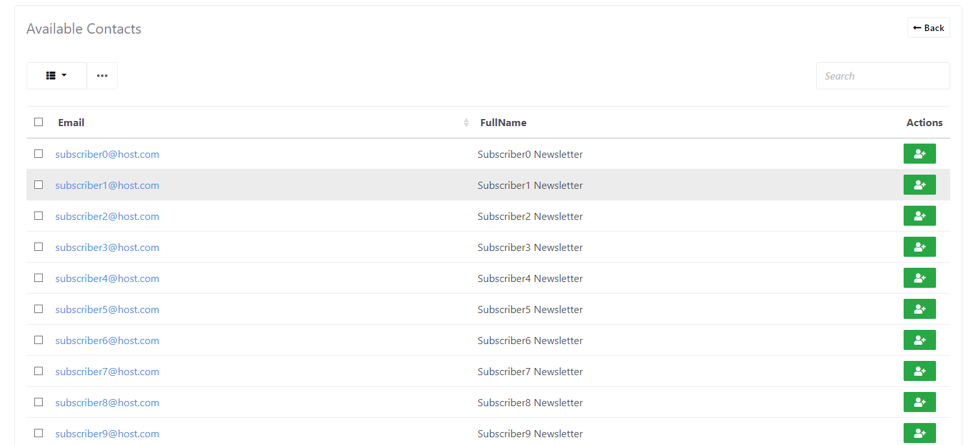Add subscriber7@host.com with the green icon

[x=919, y=371]
